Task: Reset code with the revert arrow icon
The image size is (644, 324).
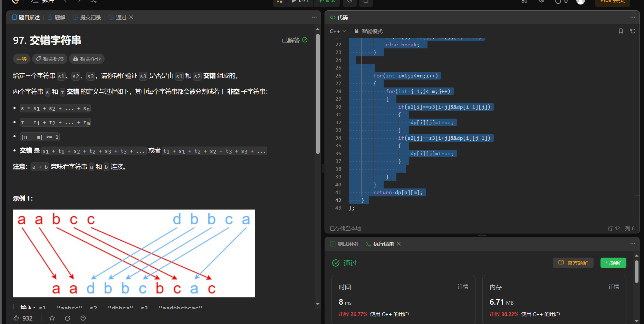Action: point(633,31)
